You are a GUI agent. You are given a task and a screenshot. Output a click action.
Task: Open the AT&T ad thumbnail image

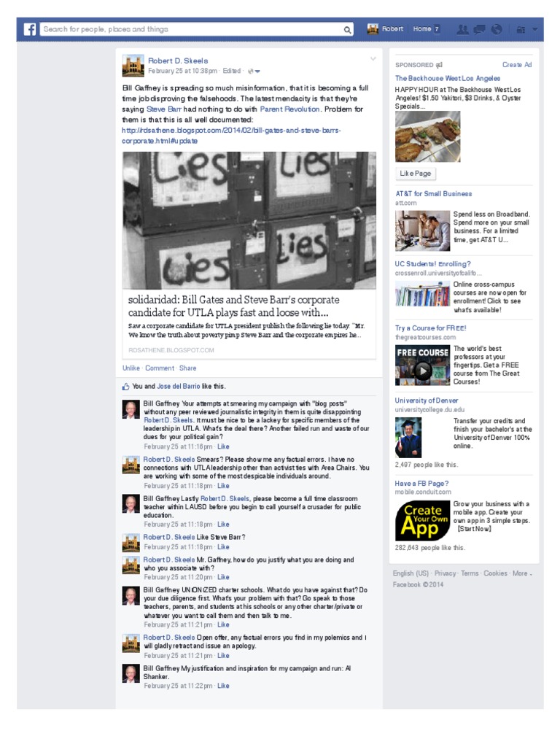click(422, 231)
